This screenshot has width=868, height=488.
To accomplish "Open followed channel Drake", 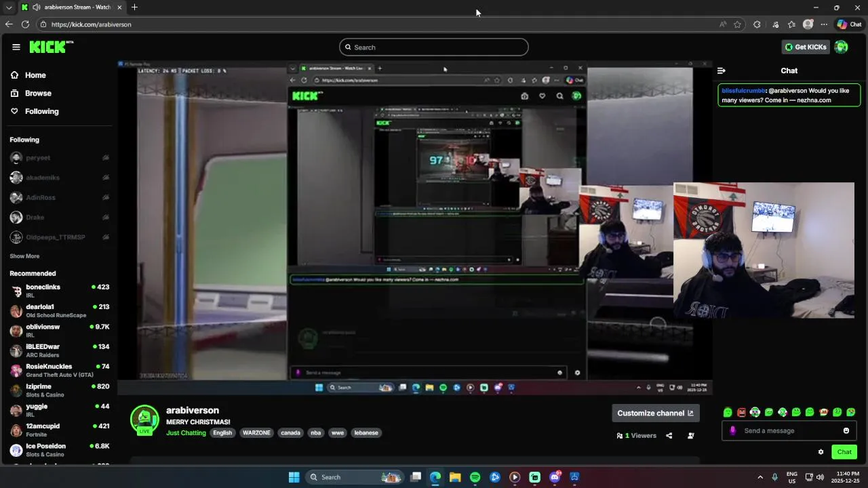I will click(59, 218).
